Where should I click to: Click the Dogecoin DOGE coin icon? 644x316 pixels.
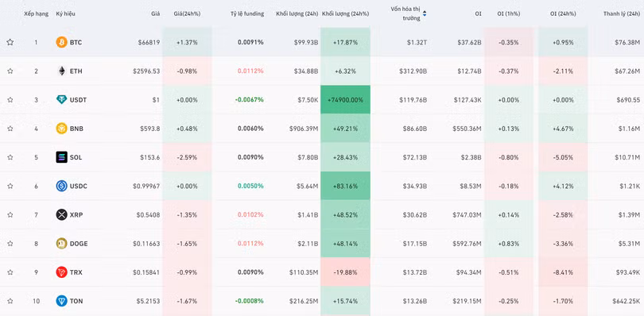point(61,244)
